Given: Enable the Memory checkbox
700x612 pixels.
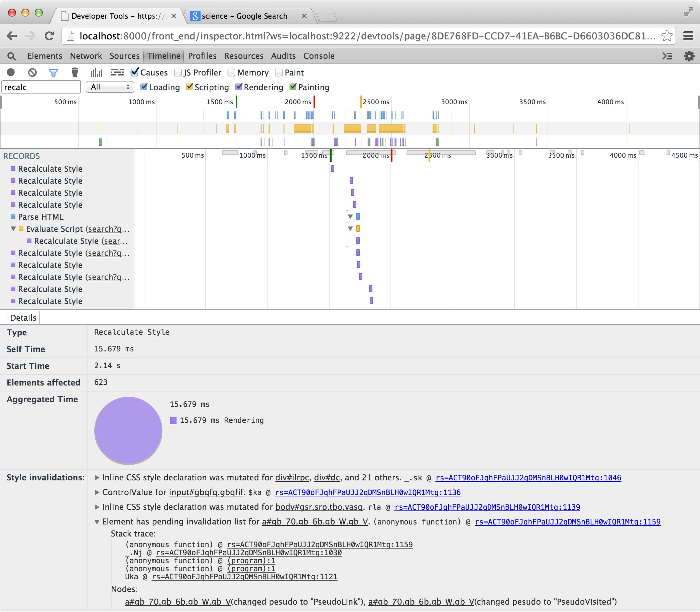Looking at the screenshot, I should click(231, 72).
